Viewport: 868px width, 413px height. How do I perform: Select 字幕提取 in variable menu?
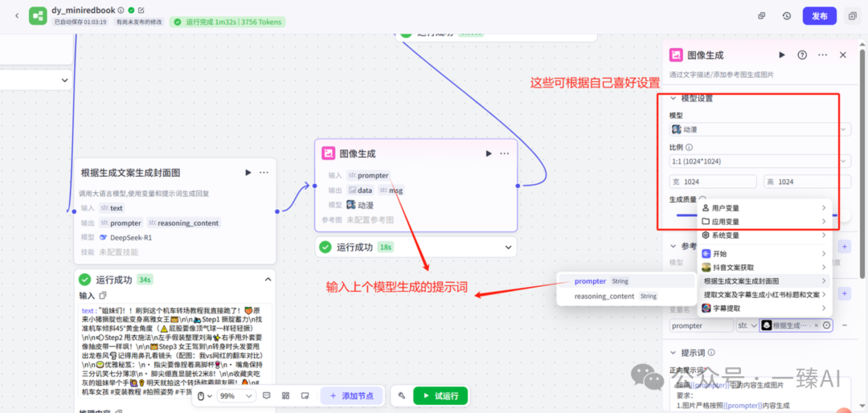[x=764, y=308]
